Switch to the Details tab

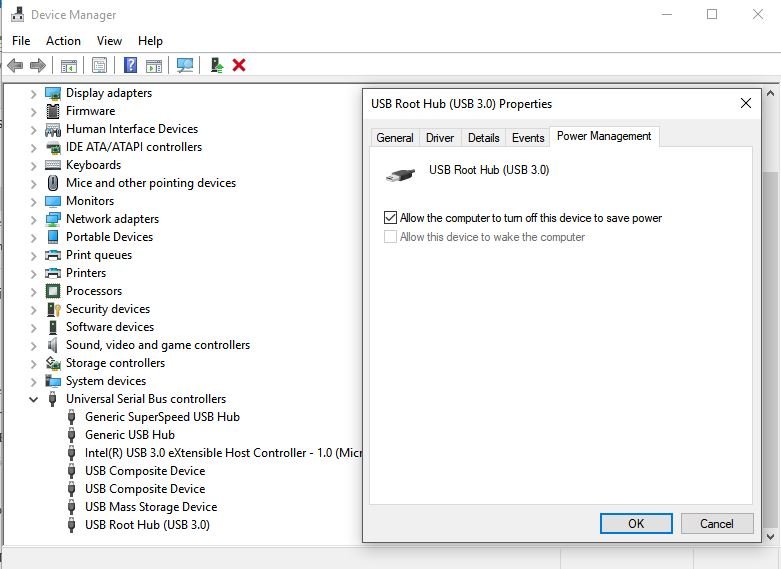click(x=483, y=138)
